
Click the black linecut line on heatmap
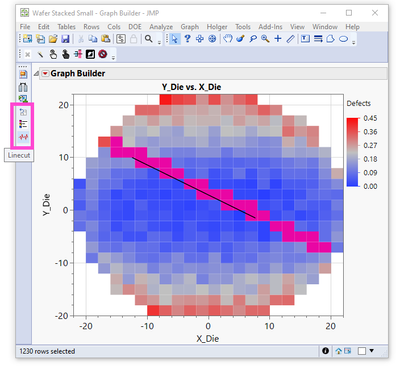[x=194, y=188]
